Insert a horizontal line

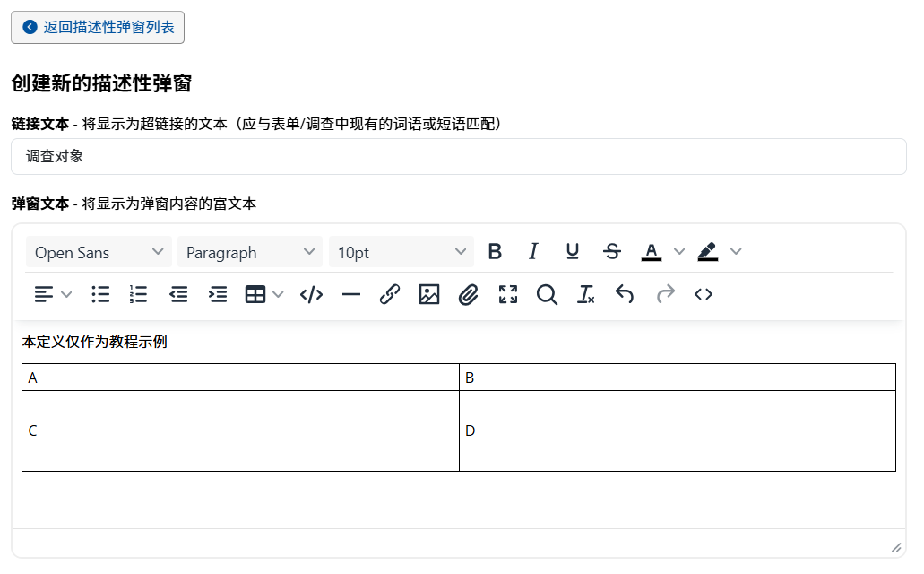tap(351, 294)
